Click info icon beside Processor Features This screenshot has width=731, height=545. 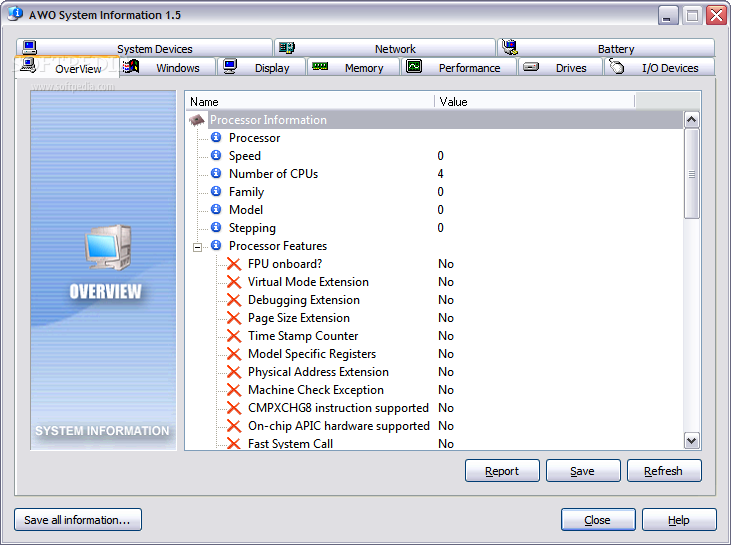click(x=216, y=245)
